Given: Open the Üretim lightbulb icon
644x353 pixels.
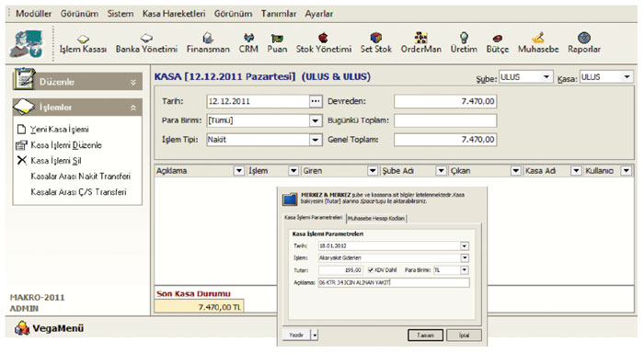Looking at the screenshot, I should (x=464, y=38).
